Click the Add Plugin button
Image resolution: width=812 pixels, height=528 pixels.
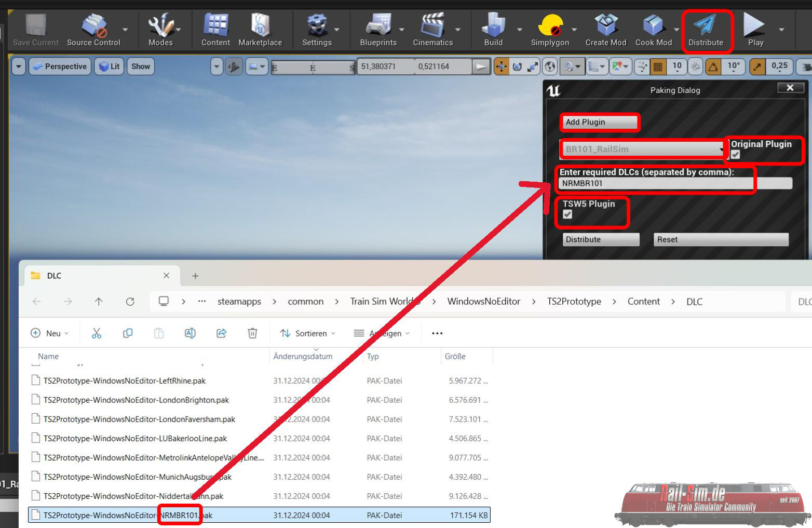pyautogui.click(x=600, y=122)
